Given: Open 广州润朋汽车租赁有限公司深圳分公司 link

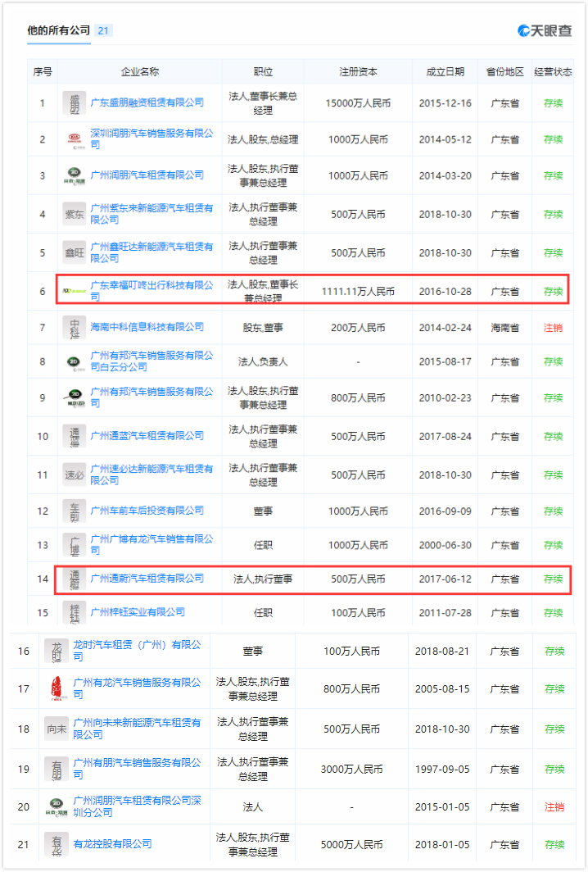Looking at the screenshot, I should (138, 806).
